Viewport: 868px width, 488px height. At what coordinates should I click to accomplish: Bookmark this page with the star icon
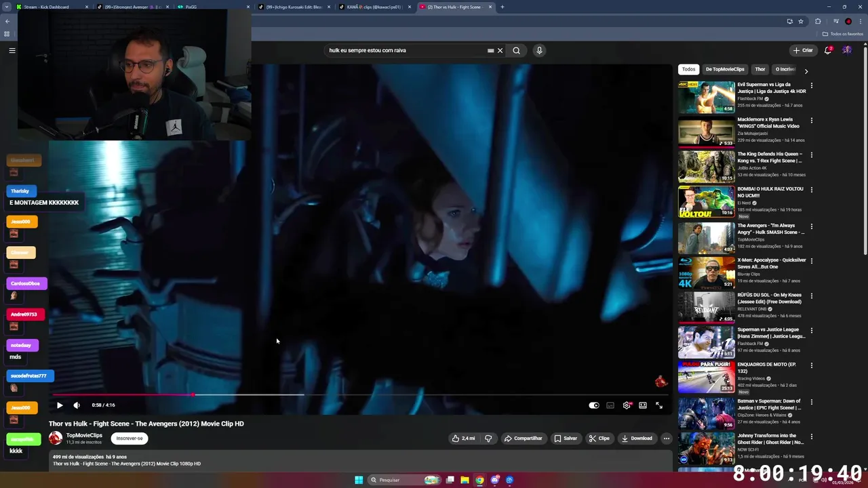[x=801, y=21]
